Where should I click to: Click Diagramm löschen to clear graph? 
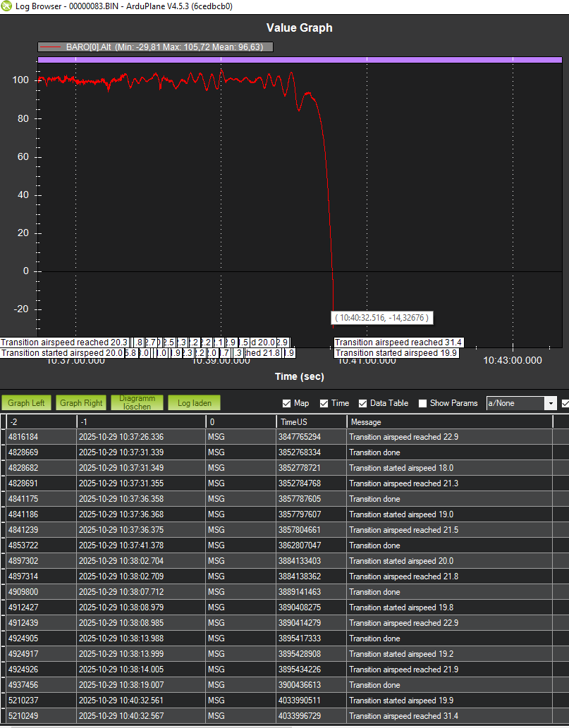pos(137,402)
